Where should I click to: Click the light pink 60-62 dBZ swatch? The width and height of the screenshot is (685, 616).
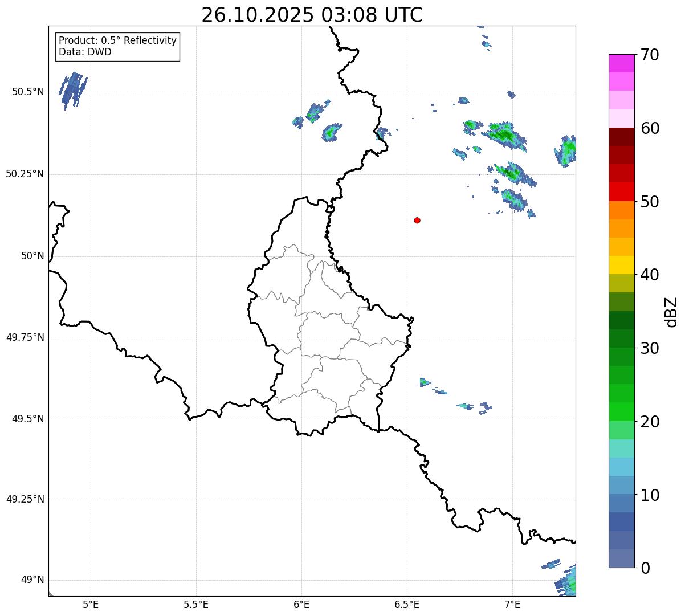(x=621, y=119)
